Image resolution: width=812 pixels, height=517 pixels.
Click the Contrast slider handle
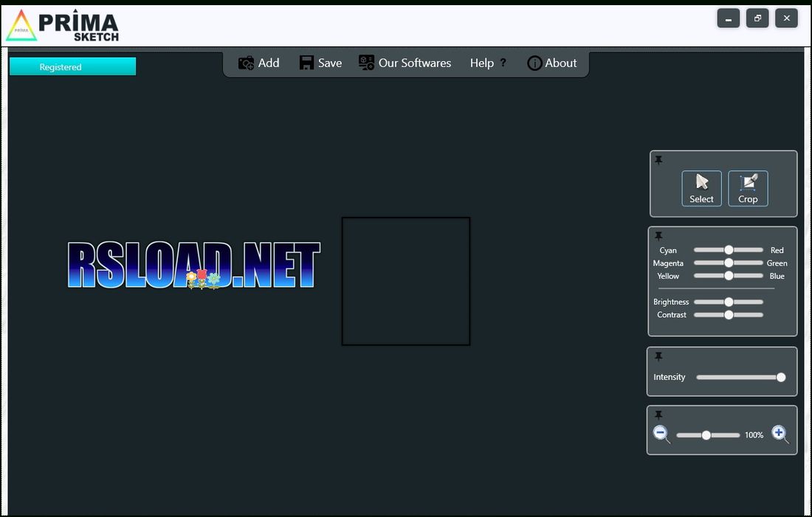pos(729,315)
